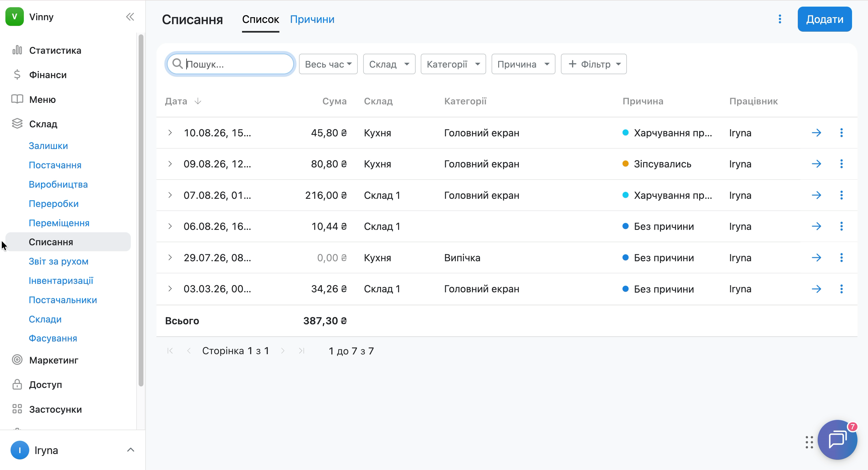Viewport: 868px width, 470px height.
Task: Switch to the Причини tab
Action: tap(312, 19)
